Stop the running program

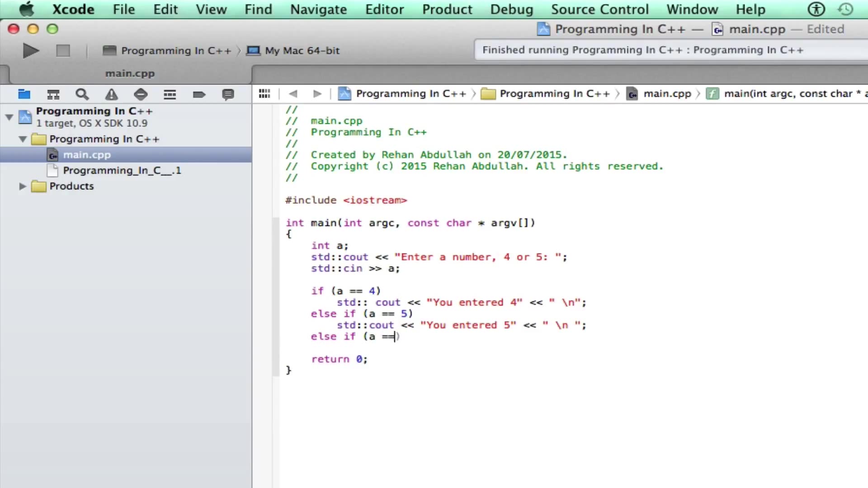pos(63,51)
